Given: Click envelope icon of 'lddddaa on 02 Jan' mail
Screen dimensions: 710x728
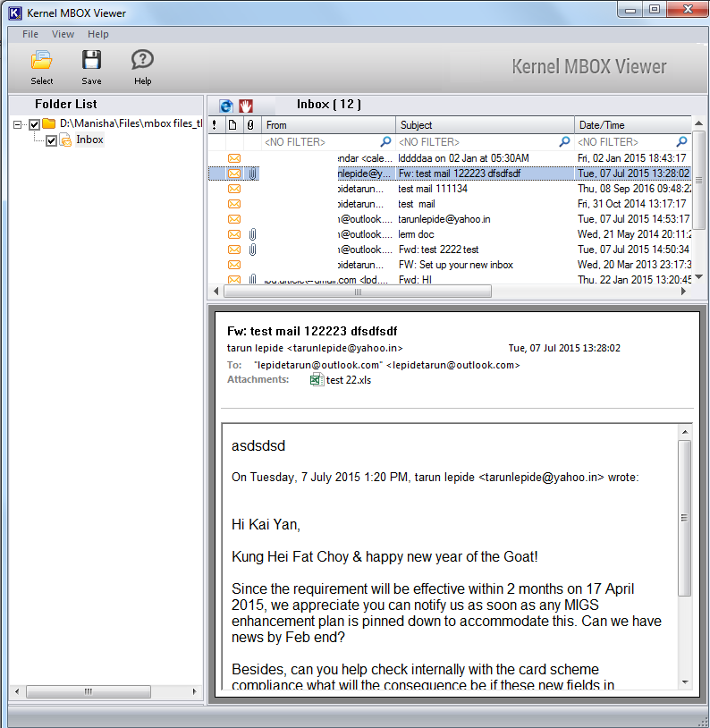Looking at the screenshot, I should 234,158.
